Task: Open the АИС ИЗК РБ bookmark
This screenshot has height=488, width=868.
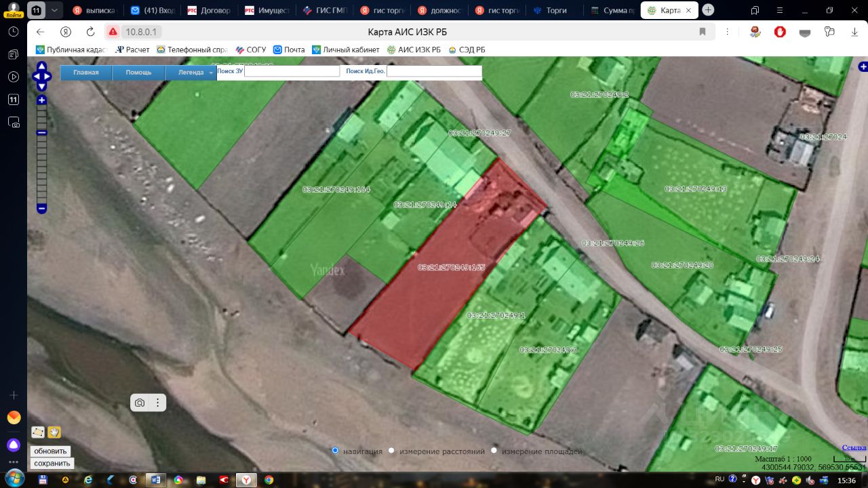Action: (x=414, y=49)
